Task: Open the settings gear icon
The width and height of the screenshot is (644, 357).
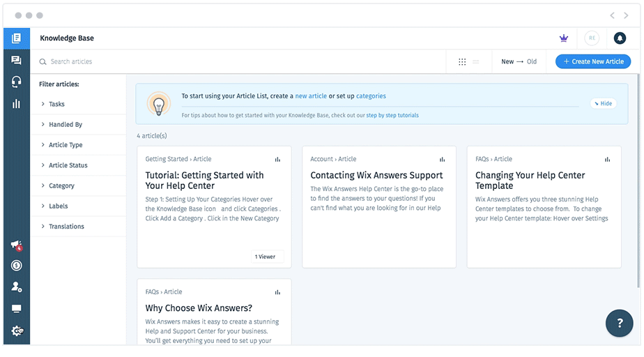Action: pos(16,331)
